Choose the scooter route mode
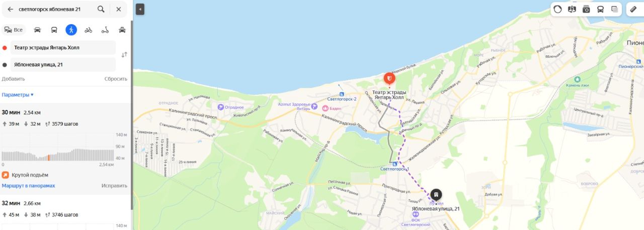The height and width of the screenshot is (230, 644). 105,30
